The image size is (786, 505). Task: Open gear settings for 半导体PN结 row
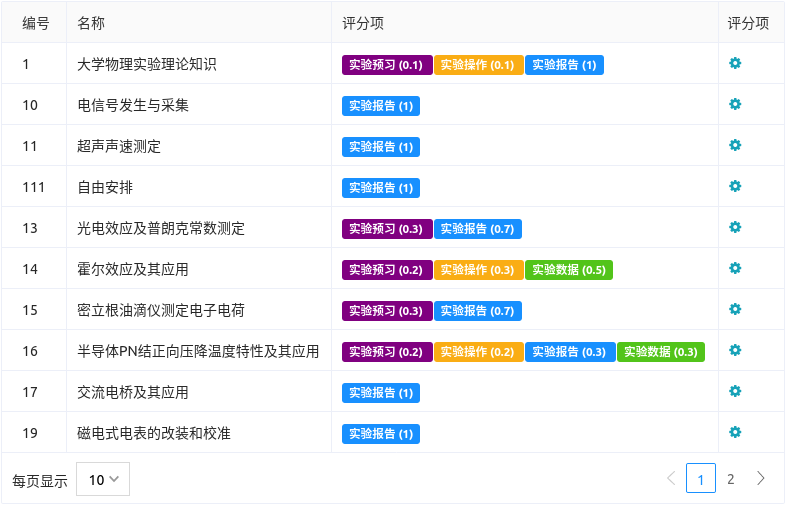(735, 350)
